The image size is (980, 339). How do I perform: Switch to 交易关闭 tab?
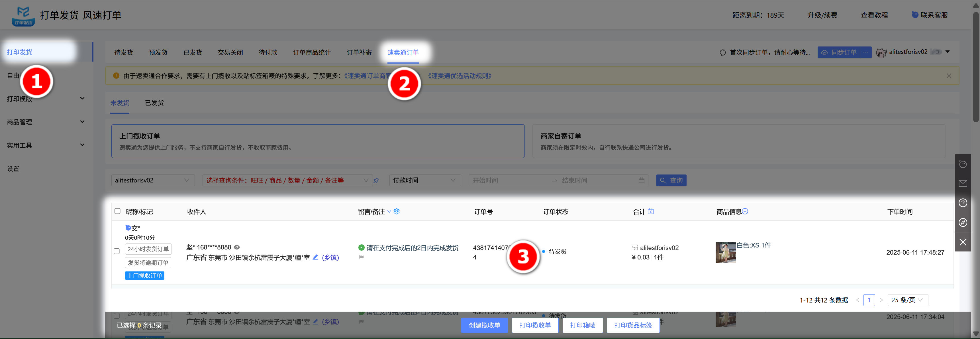[230, 52]
